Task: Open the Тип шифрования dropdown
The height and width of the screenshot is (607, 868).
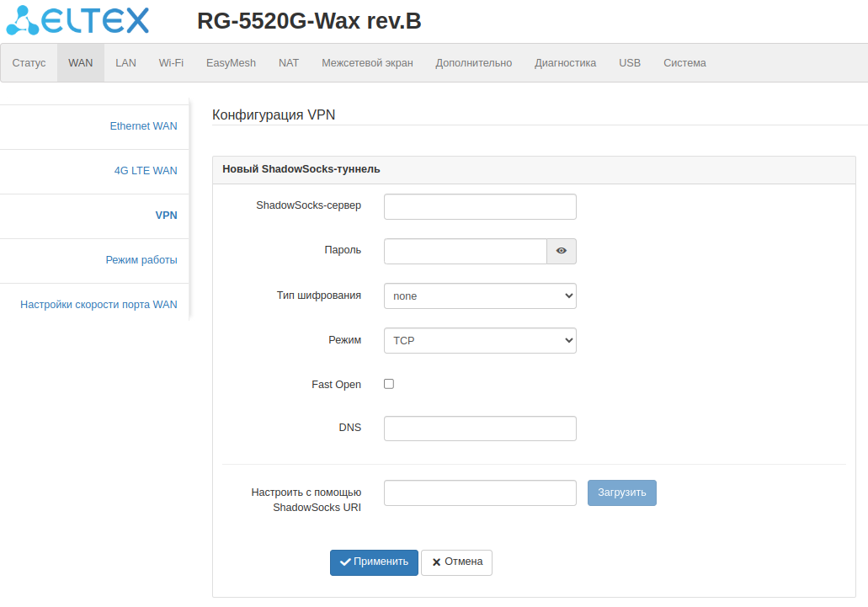Action: pos(480,296)
